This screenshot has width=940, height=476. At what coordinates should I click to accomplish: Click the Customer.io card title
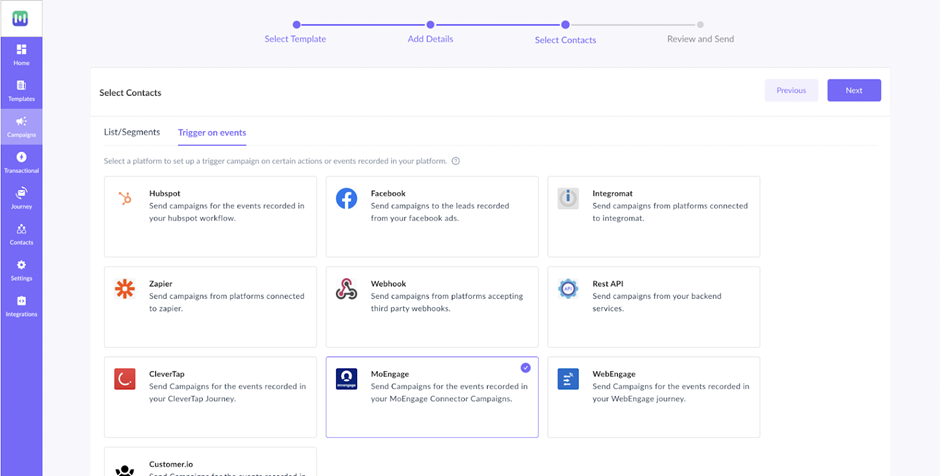coord(171,464)
